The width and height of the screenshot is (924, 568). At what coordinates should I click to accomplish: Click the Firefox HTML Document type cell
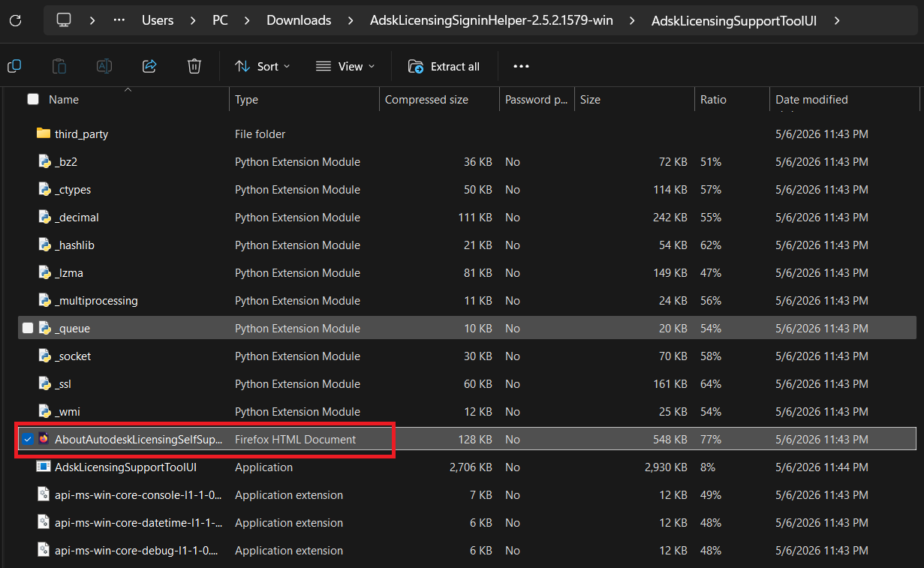pos(296,439)
